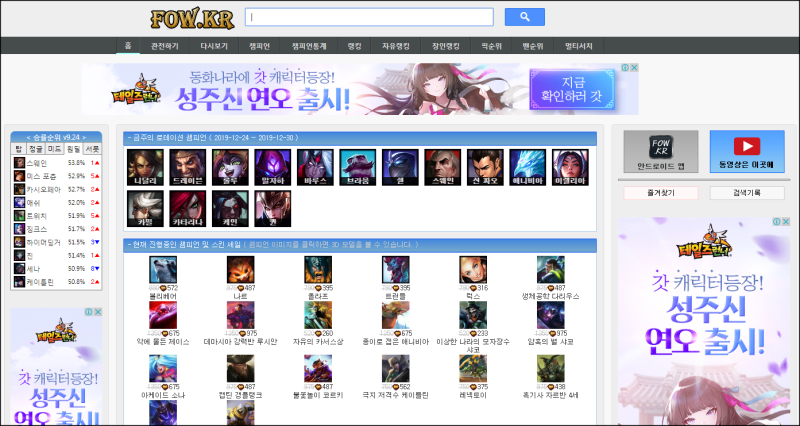Open 악에 물든 제이스 skin image
The width and height of the screenshot is (800, 426).
163,315
